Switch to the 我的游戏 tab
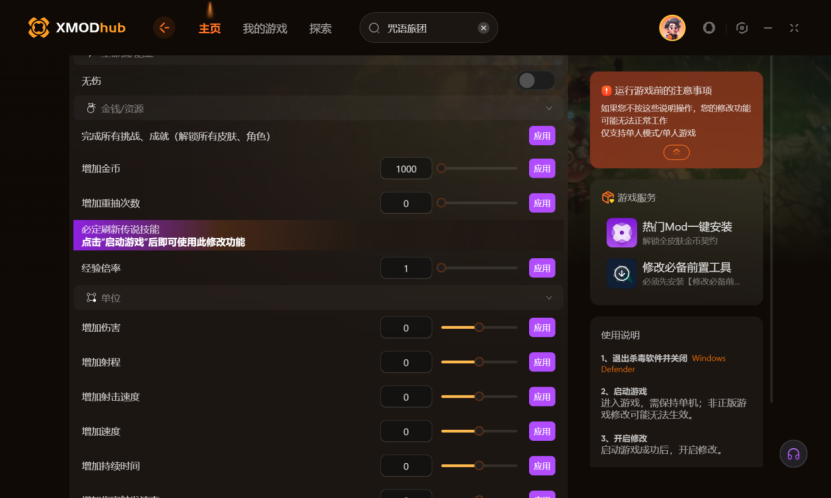The height and width of the screenshot is (498, 831). point(265,29)
